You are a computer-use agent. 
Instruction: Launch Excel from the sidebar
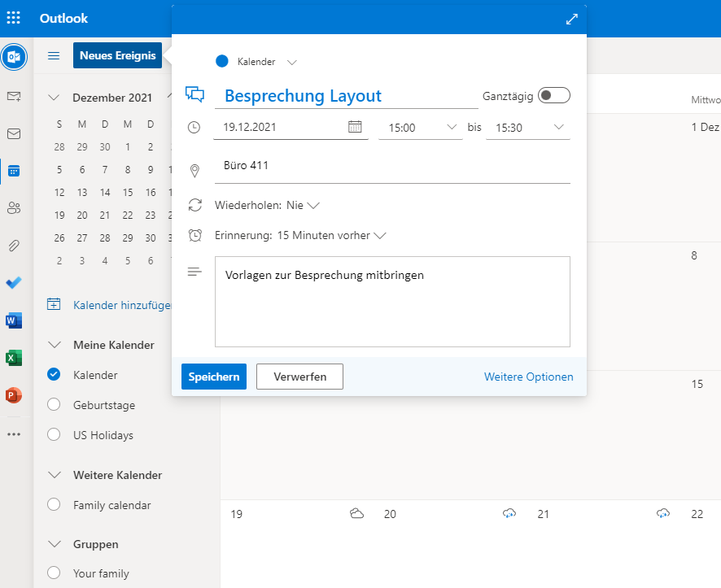[x=14, y=357]
